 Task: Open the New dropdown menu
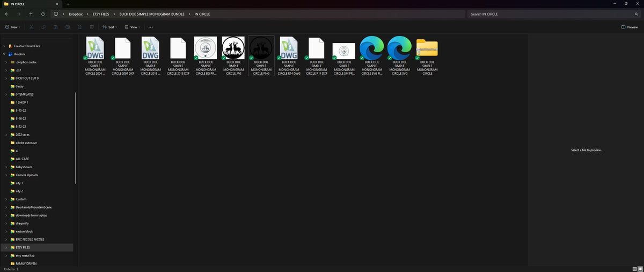pos(13,27)
